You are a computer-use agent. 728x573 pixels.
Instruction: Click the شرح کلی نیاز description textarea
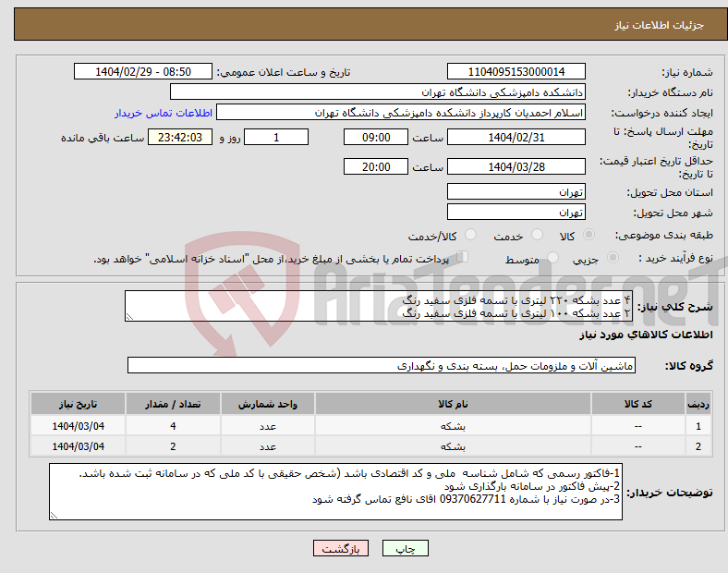click(379, 306)
